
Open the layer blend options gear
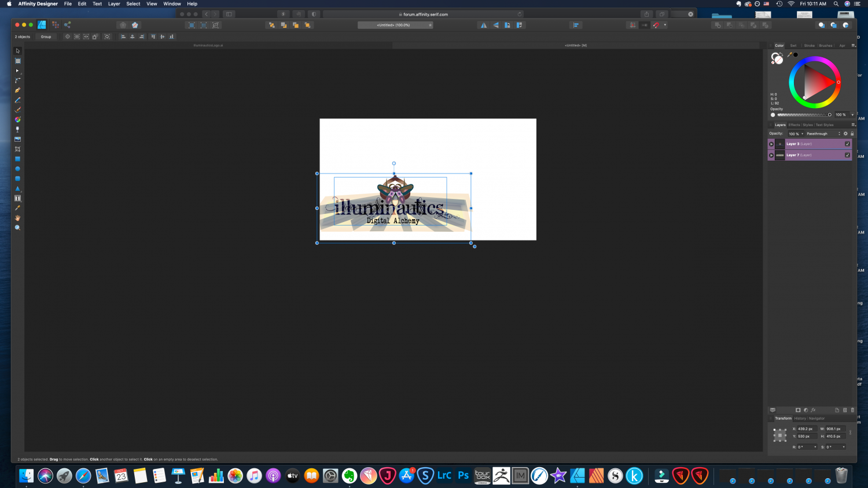pyautogui.click(x=845, y=134)
